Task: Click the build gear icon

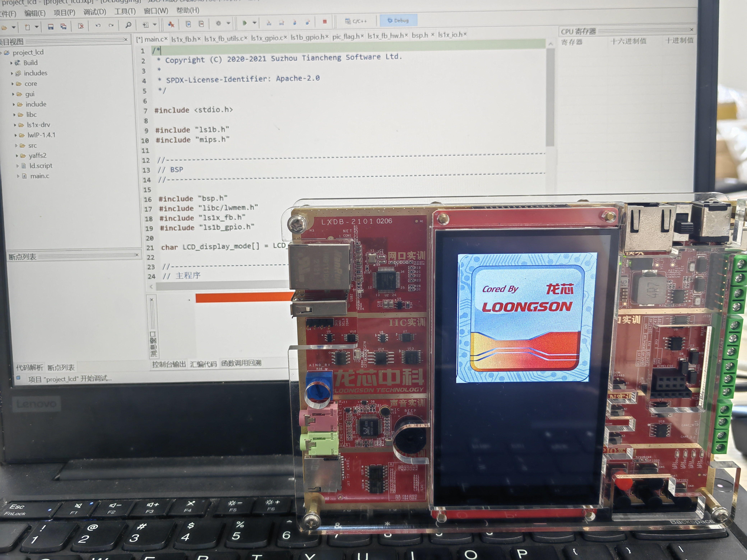Action: tap(219, 23)
